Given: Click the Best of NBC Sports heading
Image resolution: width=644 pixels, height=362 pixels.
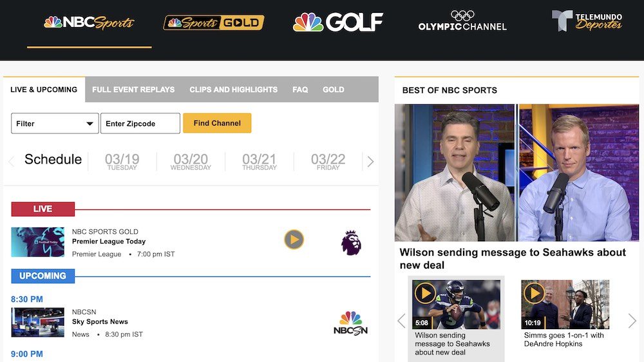Looking at the screenshot, I should [x=450, y=90].
